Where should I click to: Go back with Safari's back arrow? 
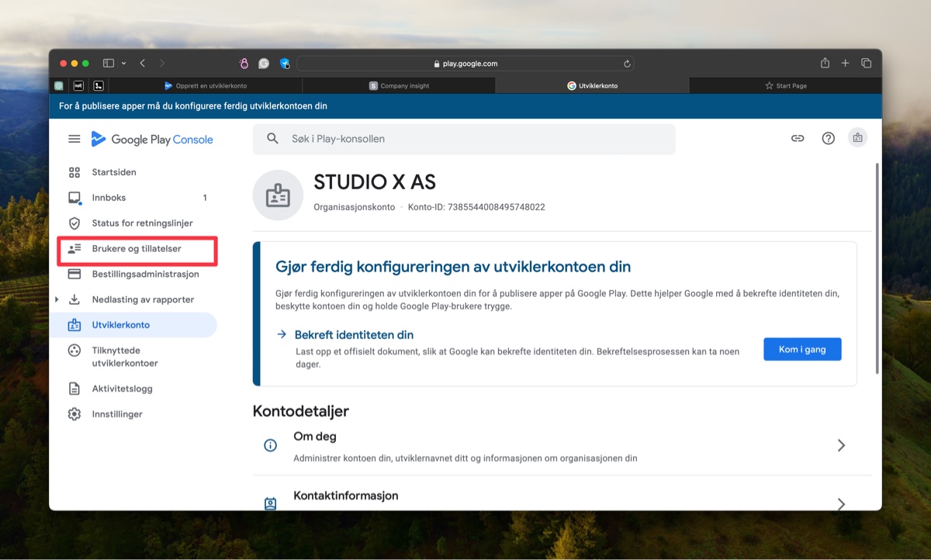143,63
